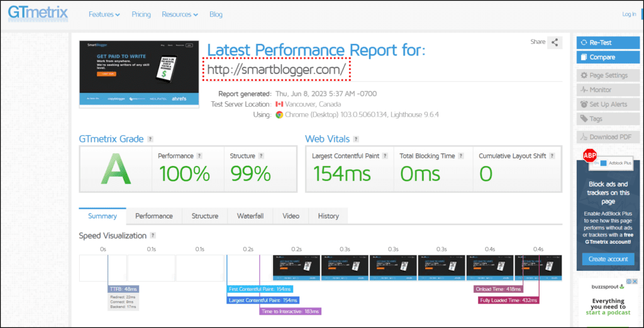This screenshot has height=328, width=644.
Task: Click the Re-Test refresh icon
Action: tap(584, 43)
